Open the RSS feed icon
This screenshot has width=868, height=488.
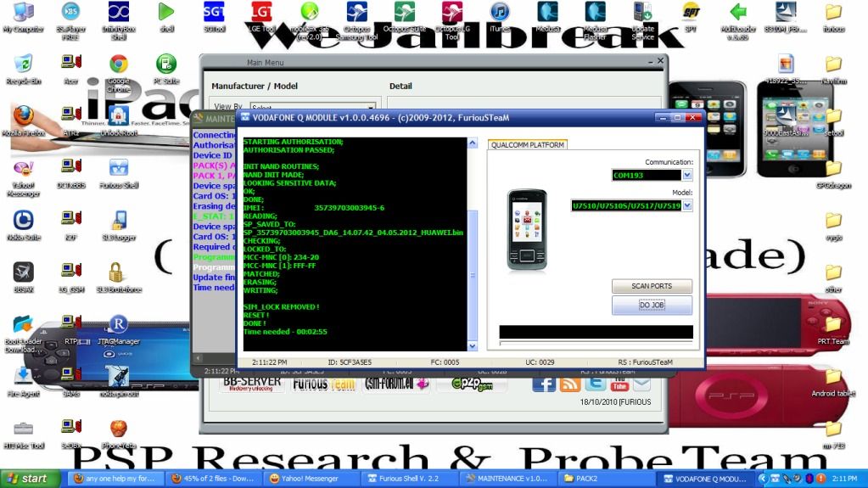[x=569, y=383]
